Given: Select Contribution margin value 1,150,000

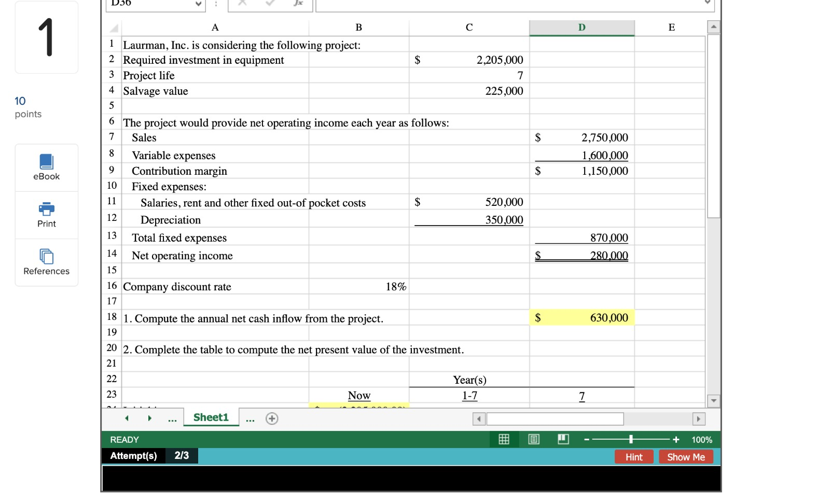Looking at the screenshot, I should pyautogui.click(x=582, y=171).
